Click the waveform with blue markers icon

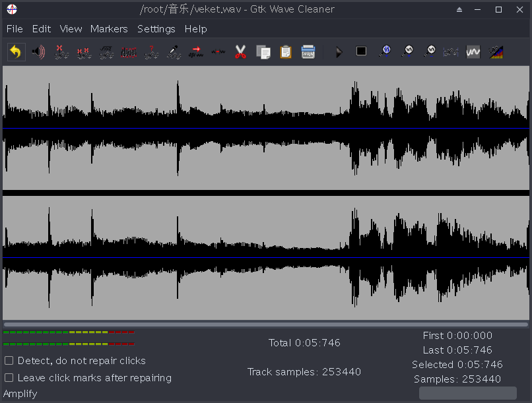point(451,52)
